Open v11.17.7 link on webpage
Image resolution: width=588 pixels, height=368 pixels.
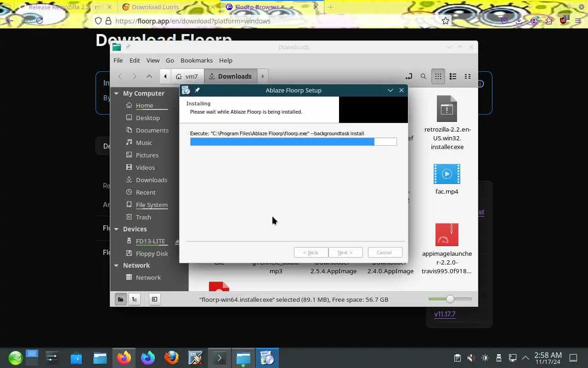445,314
